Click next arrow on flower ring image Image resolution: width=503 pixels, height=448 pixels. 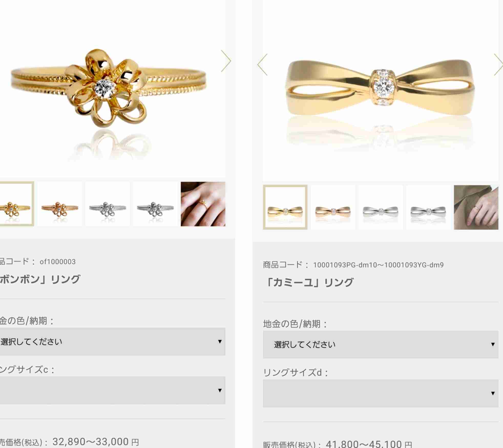click(226, 61)
